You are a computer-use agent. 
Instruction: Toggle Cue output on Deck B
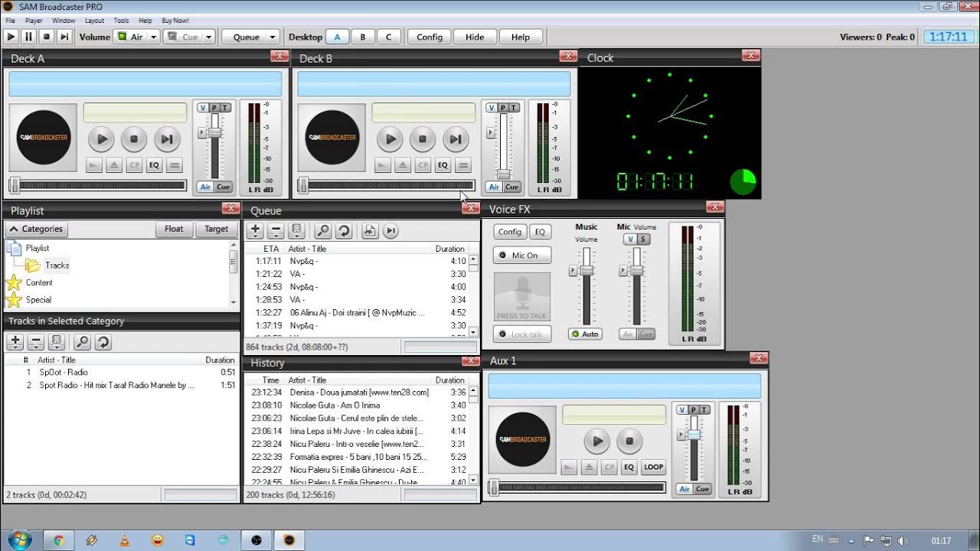point(512,187)
